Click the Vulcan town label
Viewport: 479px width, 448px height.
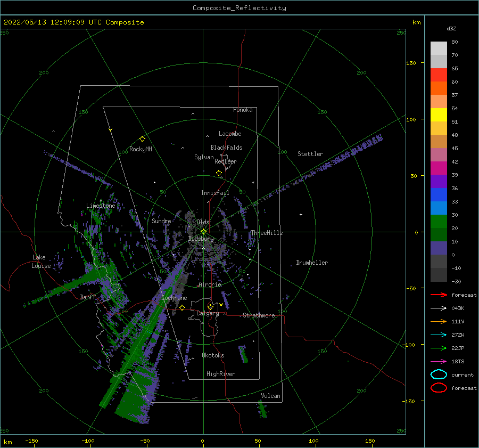271,396
